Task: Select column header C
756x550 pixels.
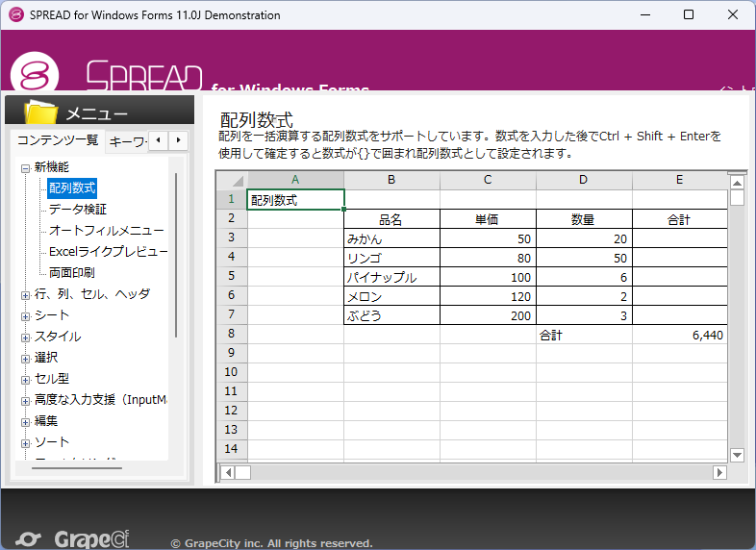Action: pos(488,180)
